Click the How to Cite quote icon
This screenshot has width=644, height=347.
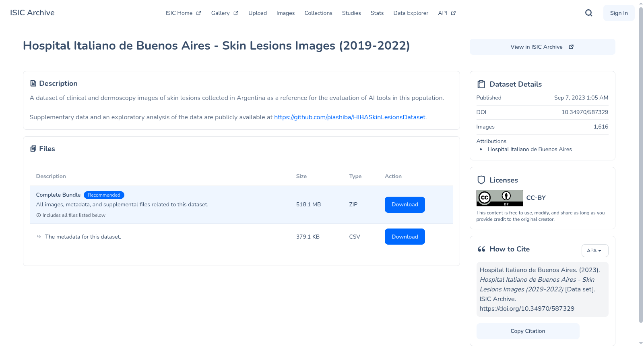481,249
